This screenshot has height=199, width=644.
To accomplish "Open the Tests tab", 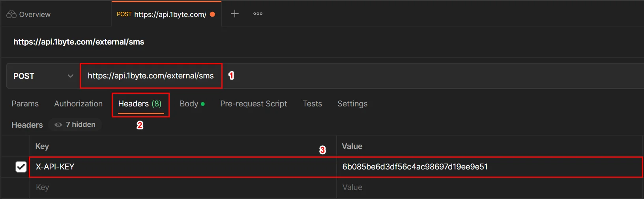I will pyautogui.click(x=313, y=104).
